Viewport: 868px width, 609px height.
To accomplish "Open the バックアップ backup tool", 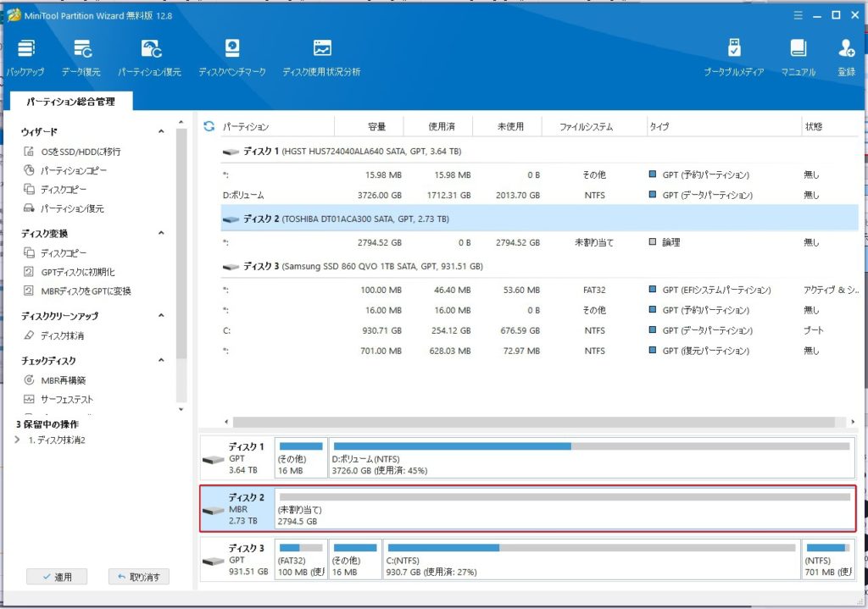I will 25,56.
